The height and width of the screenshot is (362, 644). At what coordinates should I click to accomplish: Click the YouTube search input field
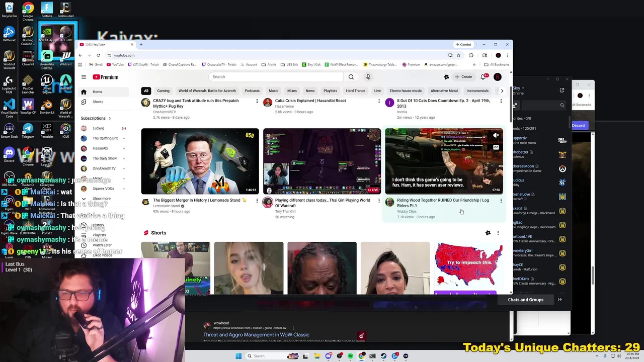(x=276, y=77)
